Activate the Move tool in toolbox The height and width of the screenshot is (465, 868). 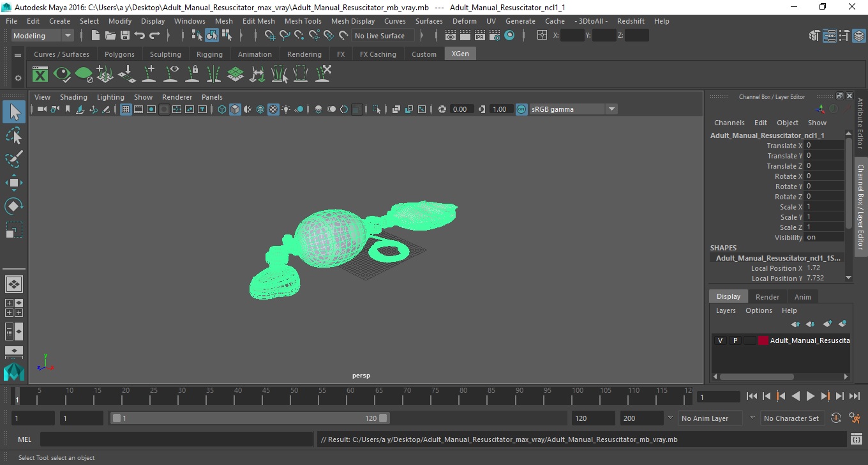click(x=14, y=183)
